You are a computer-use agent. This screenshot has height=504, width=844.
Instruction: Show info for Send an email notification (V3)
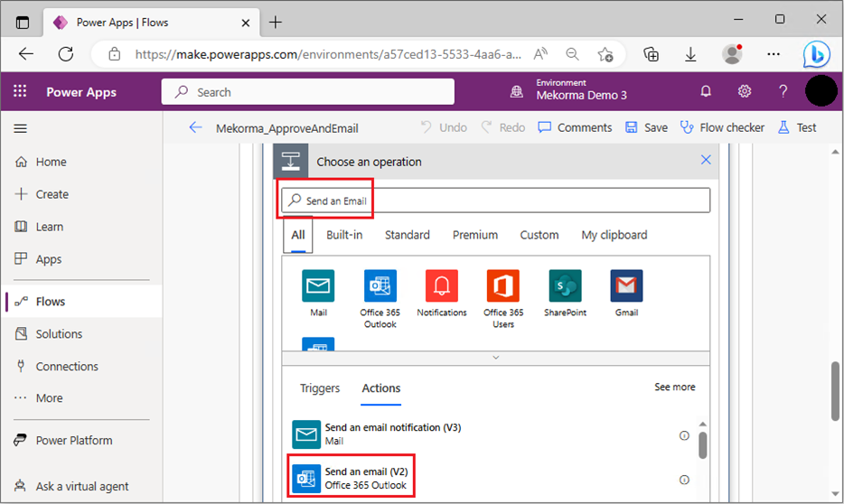[x=684, y=435]
